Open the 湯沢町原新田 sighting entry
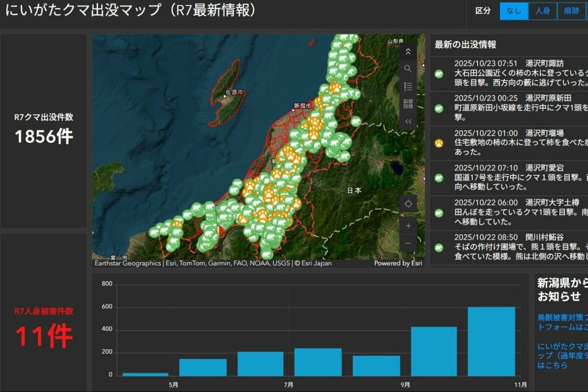This screenshot has height=392, width=588. (x=514, y=108)
